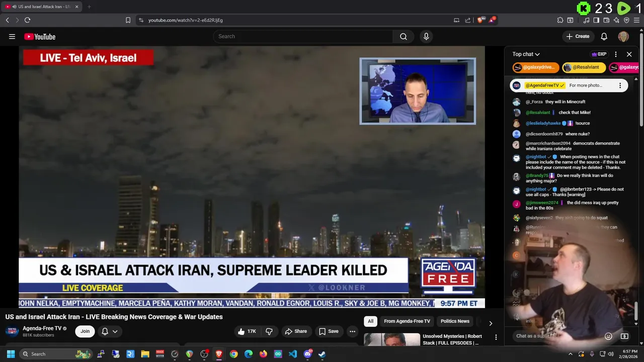Screen dimensions: 644x362
Task: Select the From Agenda-Free TV chip
Action: tap(407, 321)
